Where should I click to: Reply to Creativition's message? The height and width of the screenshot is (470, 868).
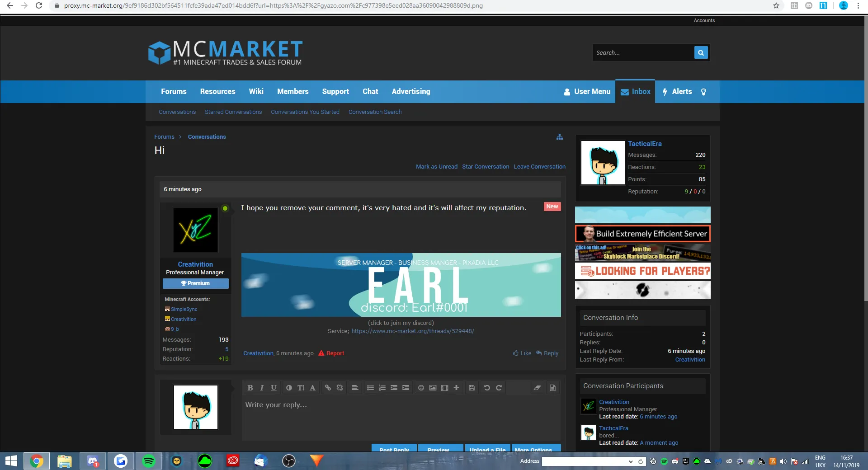(547, 353)
